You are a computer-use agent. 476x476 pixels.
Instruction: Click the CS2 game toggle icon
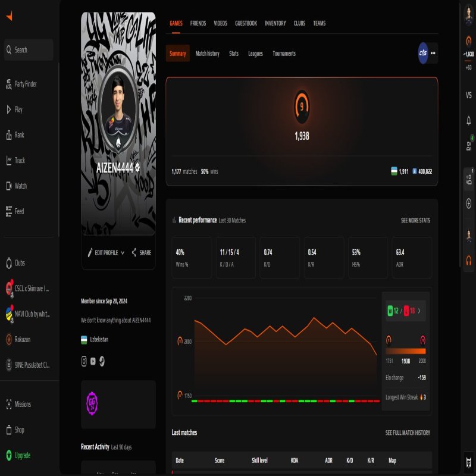[x=424, y=53]
